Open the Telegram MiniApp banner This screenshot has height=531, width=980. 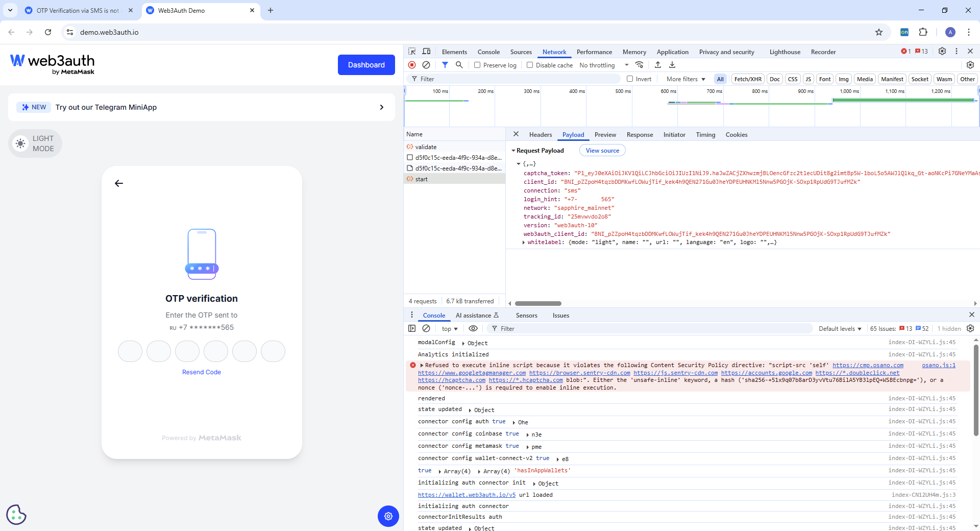coord(202,107)
